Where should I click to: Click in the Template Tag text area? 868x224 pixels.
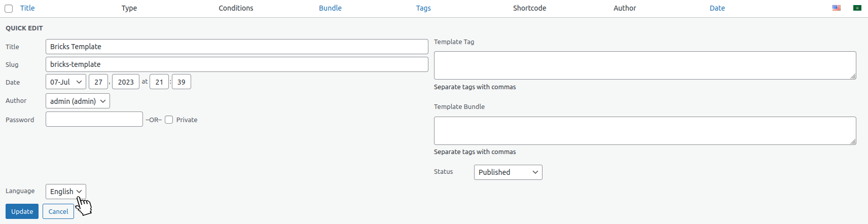click(644, 65)
